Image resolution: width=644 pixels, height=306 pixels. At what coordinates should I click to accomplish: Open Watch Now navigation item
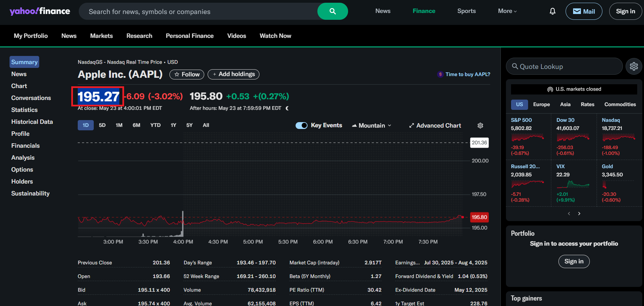(x=275, y=36)
